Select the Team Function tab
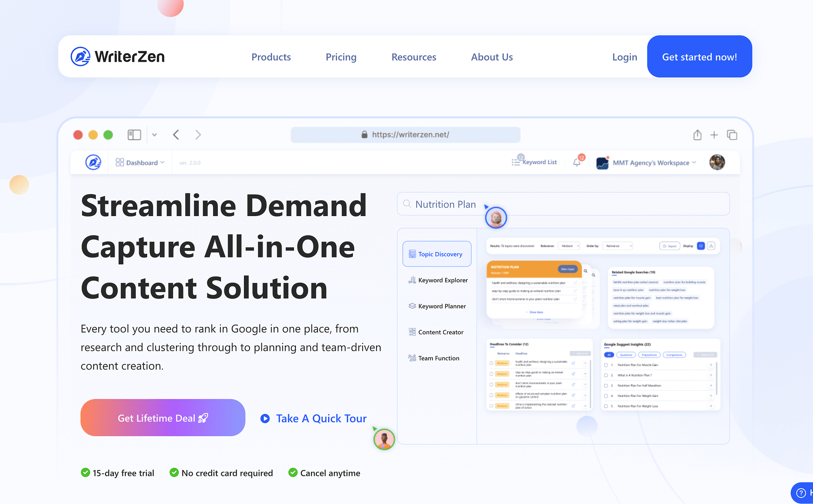Viewport: 813px width, 504px height. [x=434, y=358]
